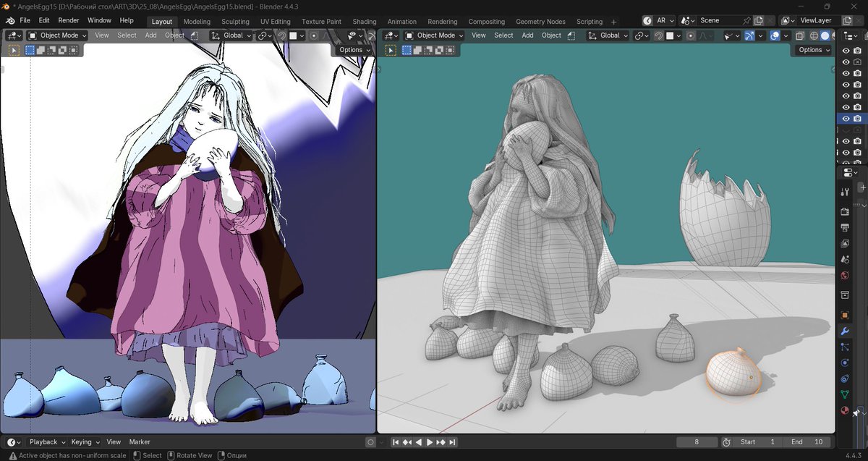Screen dimensions: 868x461
Task: Add a new workspace with plus icon
Action: pos(614,22)
